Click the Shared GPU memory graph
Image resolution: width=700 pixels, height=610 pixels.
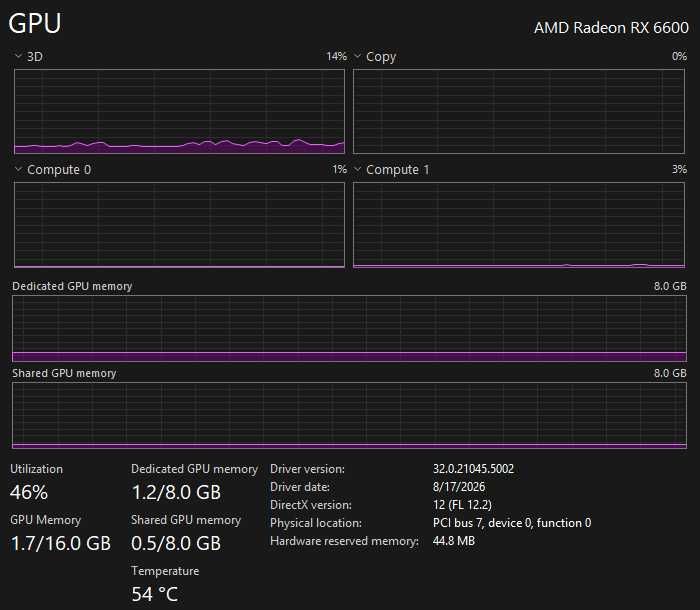pos(349,415)
